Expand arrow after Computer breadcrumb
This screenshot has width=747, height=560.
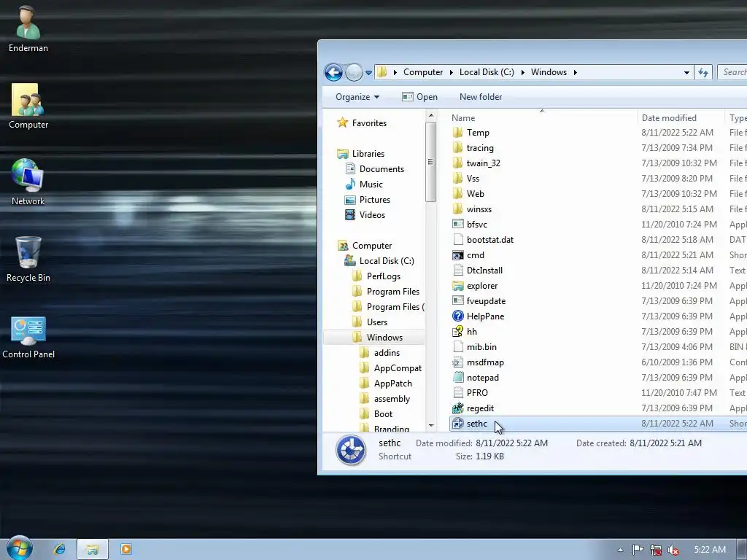(x=451, y=72)
